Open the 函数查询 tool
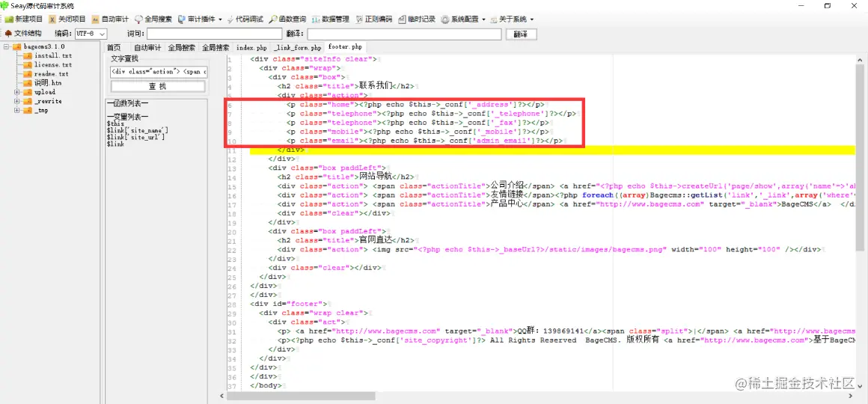This screenshot has height=404, width=868. pos(287,19)
